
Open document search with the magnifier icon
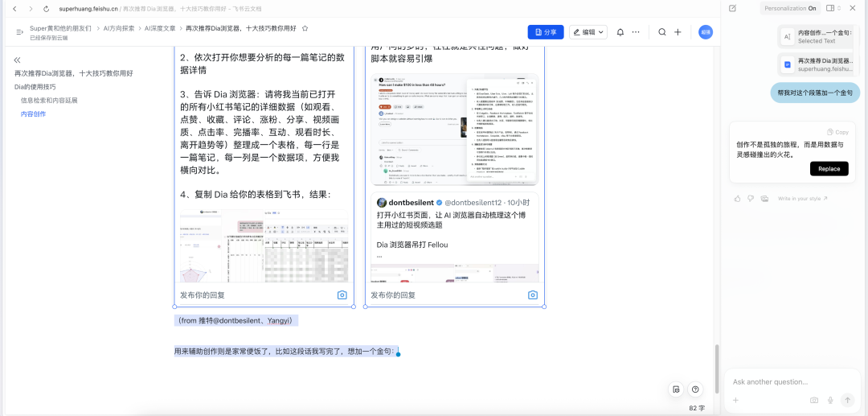click(662, 32)
